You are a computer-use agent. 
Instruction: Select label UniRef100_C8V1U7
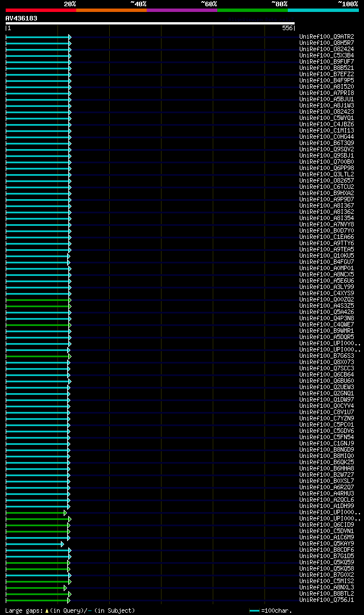326,413
